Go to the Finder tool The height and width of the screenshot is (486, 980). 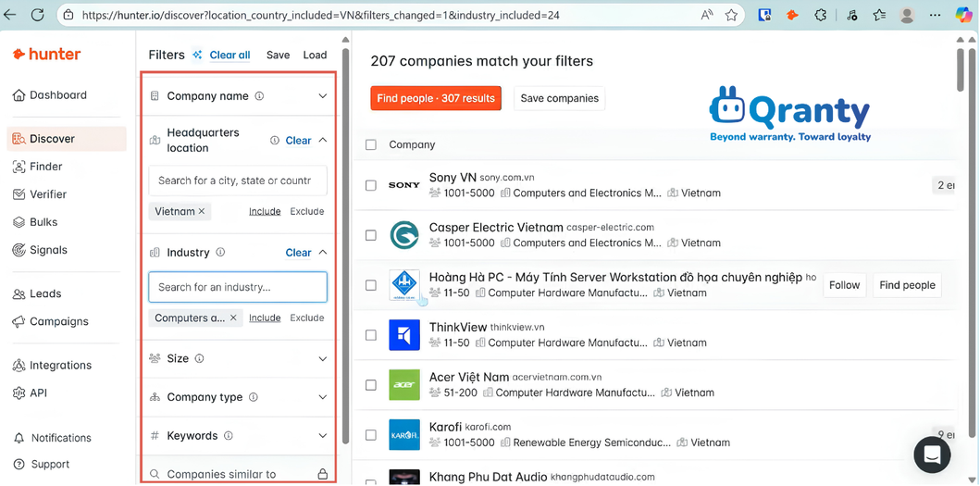click(38, 167)
